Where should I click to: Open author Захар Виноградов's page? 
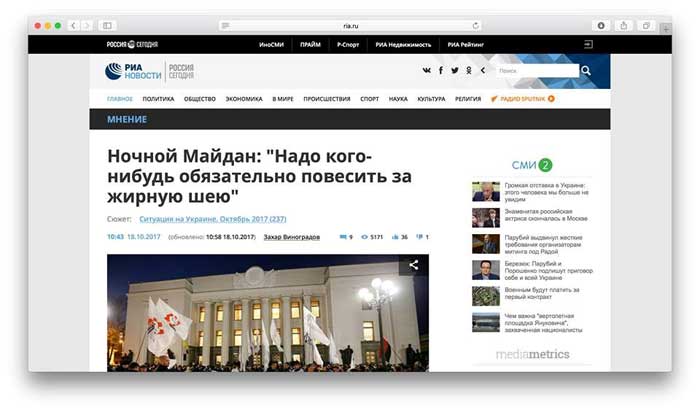[x=290, y=237]
